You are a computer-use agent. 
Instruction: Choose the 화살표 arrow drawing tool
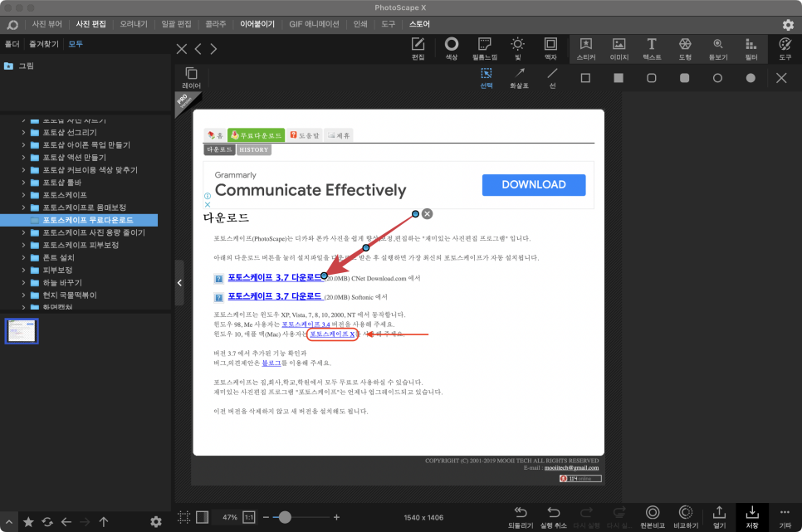[x=519, y=78]
